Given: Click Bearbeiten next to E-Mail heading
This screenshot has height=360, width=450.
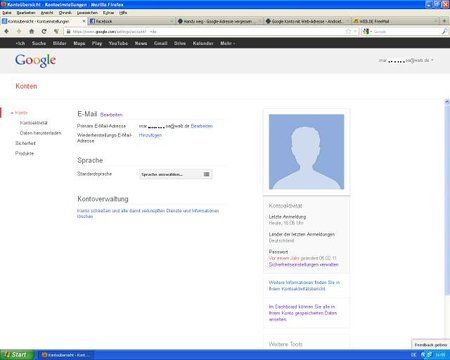Looking at the screenshot, I should (x=111, y=115).
